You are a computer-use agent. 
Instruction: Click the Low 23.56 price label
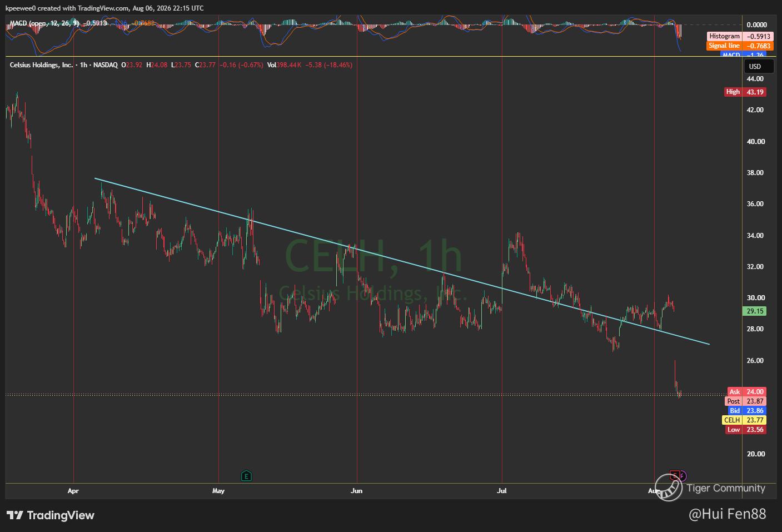pos(746,430)
